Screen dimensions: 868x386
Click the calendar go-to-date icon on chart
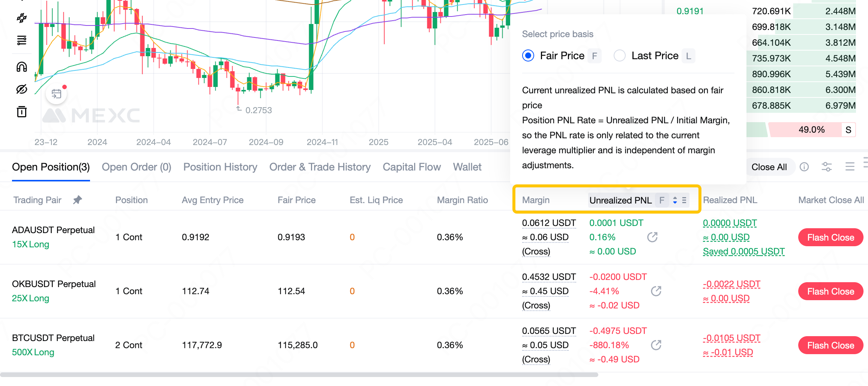tap(56, 94)
